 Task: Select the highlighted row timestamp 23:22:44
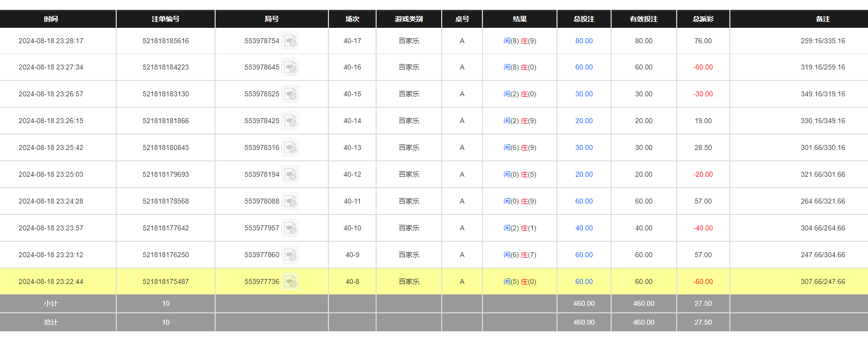(x=51, y=282)
